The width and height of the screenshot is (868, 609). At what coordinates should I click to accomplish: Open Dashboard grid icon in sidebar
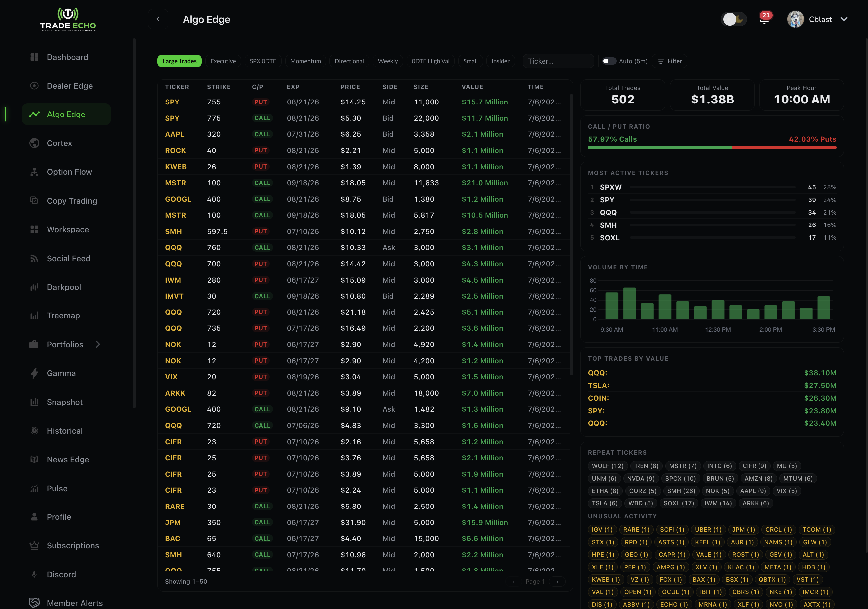pyautogui.click(x=34, y=57)
